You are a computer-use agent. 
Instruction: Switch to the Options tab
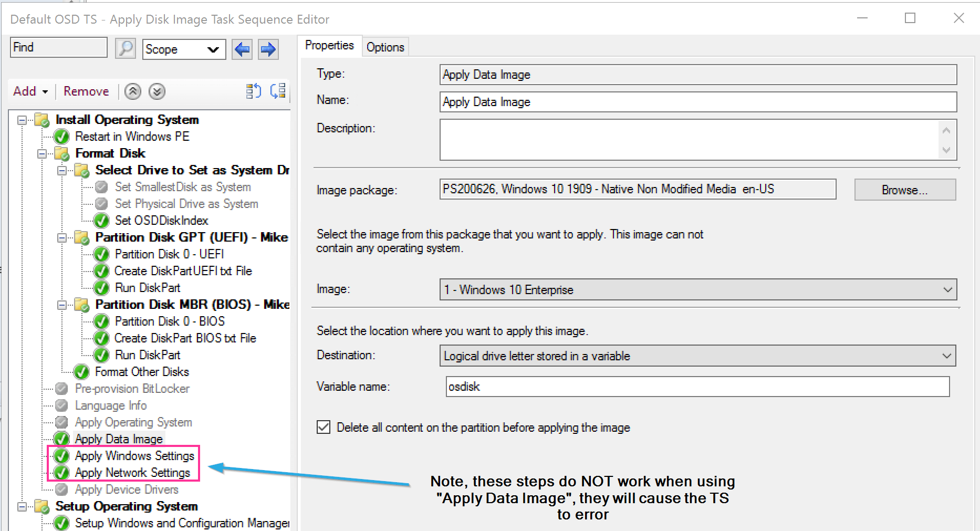385,46
